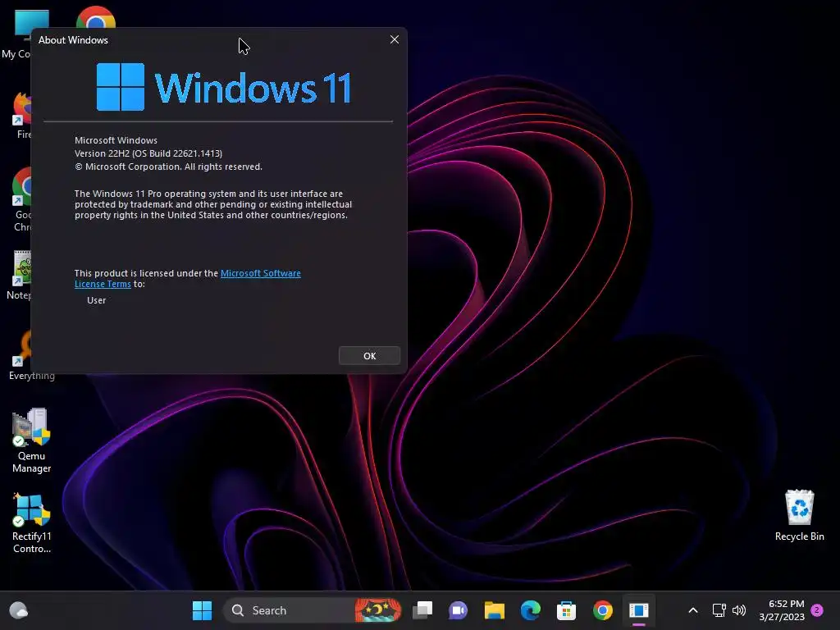The height and width of the screenshot is (630, 840).
Task: Launch Microsoft Edge from the taskbar
Action: [531, 610]
